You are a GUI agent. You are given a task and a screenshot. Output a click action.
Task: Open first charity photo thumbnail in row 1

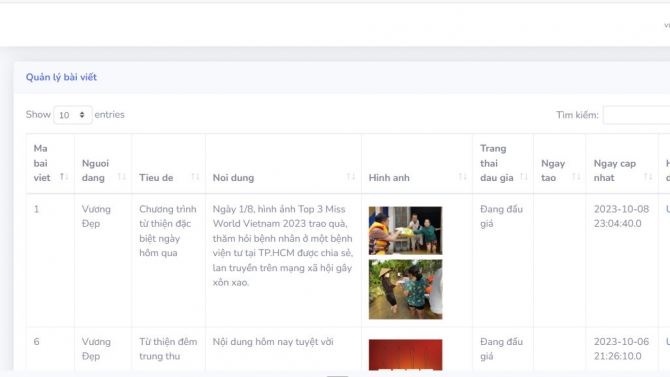(x=406, y=231)
